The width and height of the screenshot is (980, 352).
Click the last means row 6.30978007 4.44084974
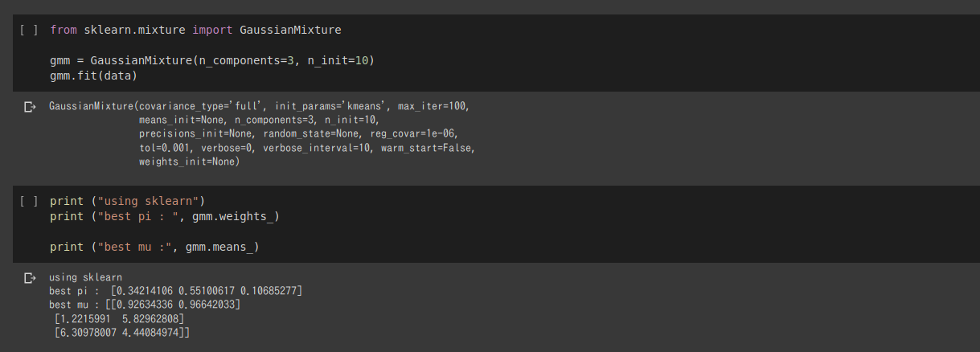pos(122,332)
